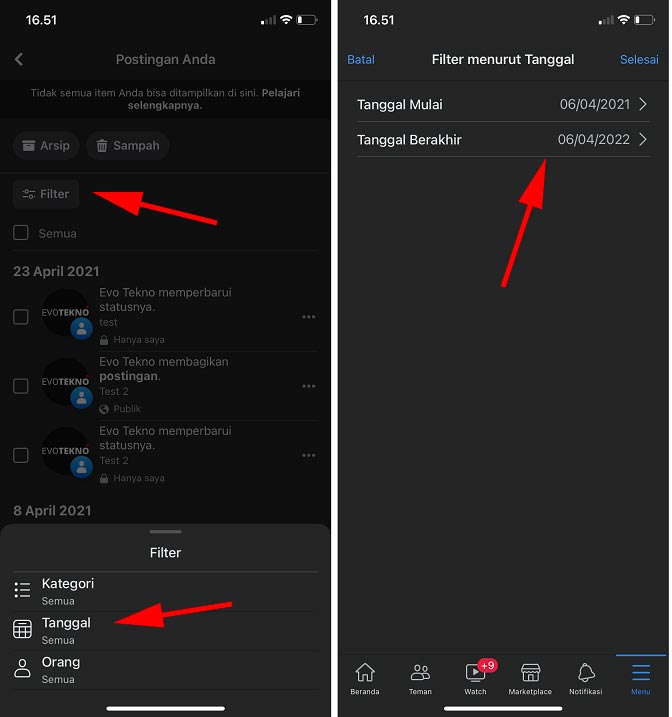Screen dimensions: 672x717
Task: Tap the back arrow in Postingan Anda
Action: pos(19,59)
